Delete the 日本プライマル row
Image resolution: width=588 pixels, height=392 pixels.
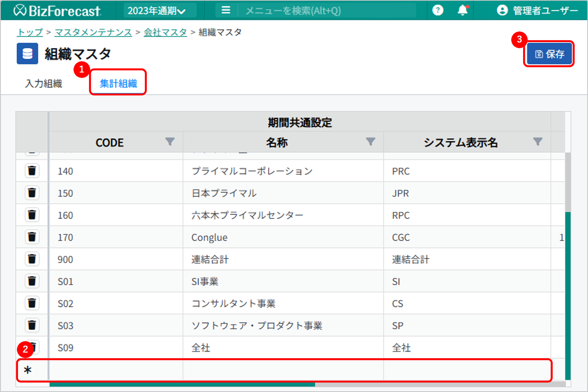point(32,193)
